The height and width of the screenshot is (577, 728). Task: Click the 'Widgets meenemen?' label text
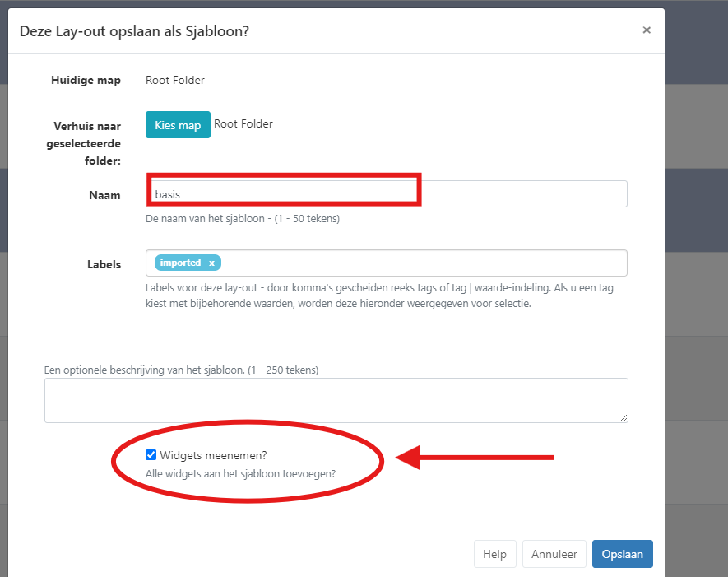[213, 455]
